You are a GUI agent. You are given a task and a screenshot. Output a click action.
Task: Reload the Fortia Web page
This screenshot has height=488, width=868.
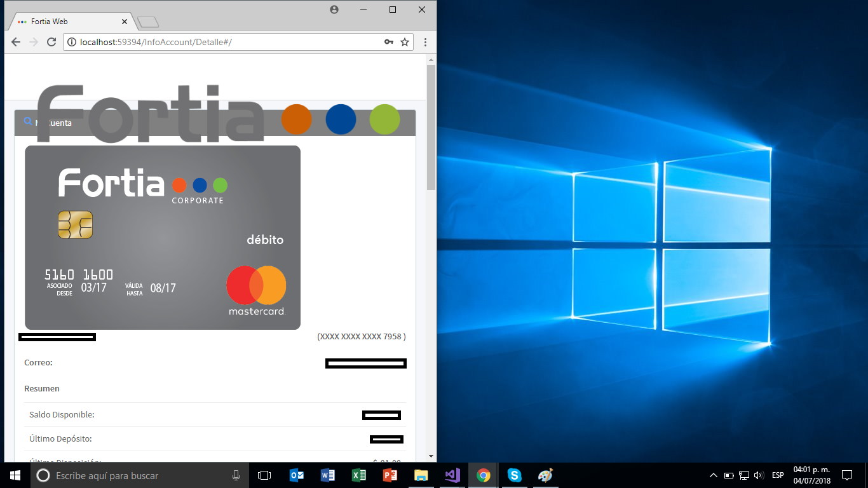(x=52, y=42)
